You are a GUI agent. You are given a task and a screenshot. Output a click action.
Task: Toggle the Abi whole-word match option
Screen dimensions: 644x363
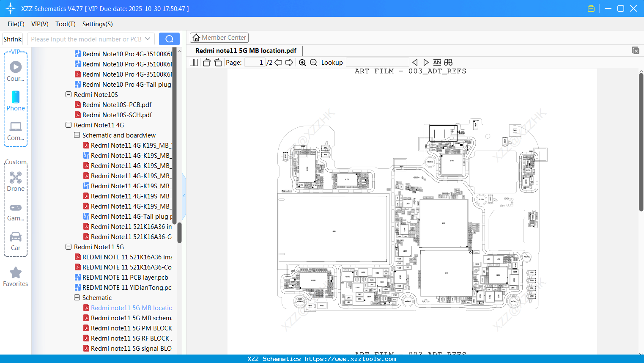pos(437,62)
